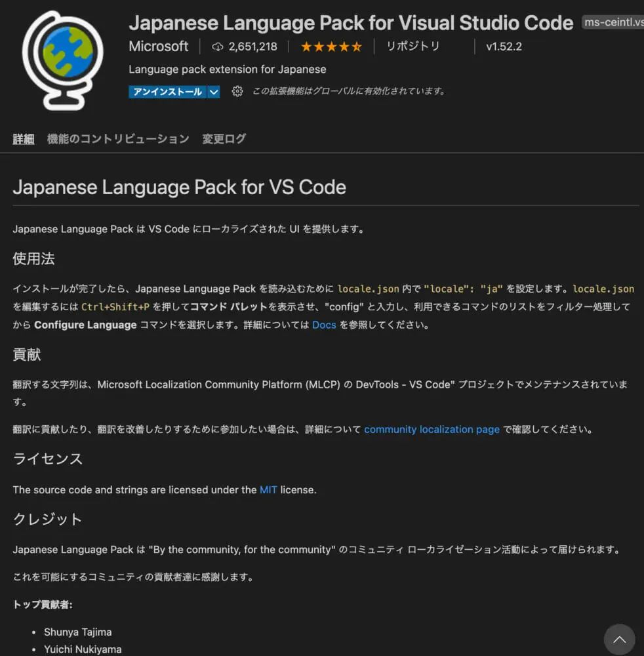Click the Microsoft publisher name
The width and height of the screenshot is (644, 656).
[x=158, y=47]
